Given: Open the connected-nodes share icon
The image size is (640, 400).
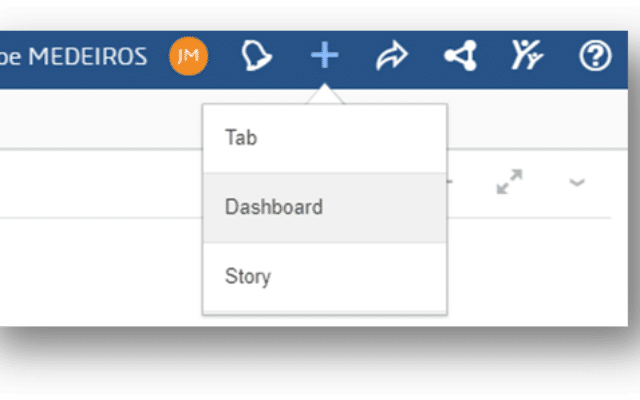Looking at the screenshot, I should [x=459, y=57].
